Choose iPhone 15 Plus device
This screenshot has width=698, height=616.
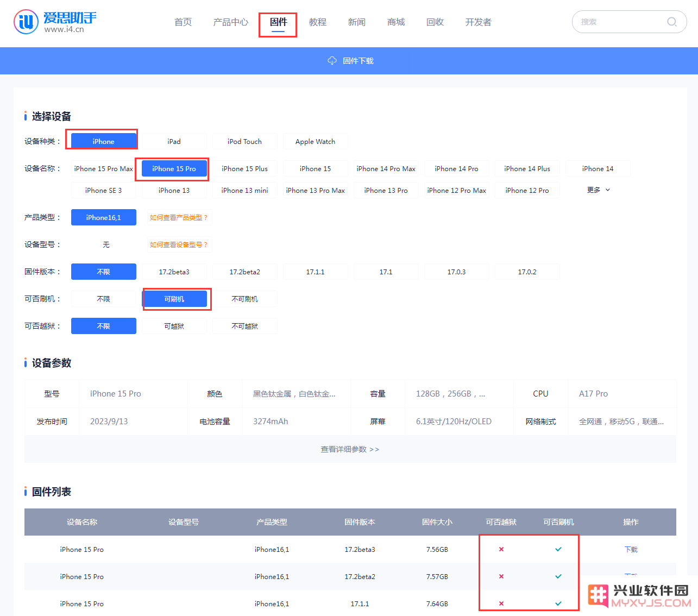[245, 168]
